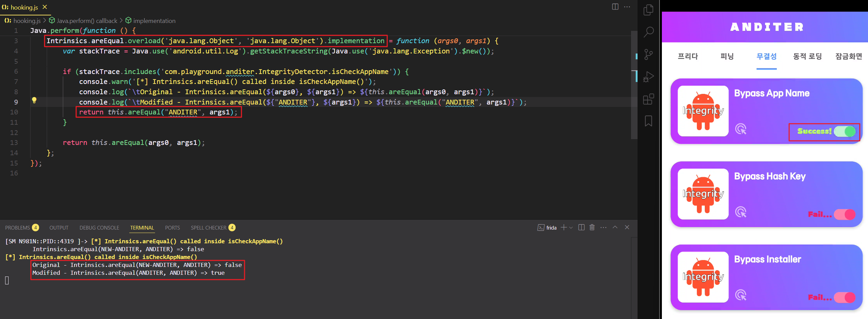Split the terminal panel
The height and width of the screenshot is (319, 868).
[x=581, y=228]
